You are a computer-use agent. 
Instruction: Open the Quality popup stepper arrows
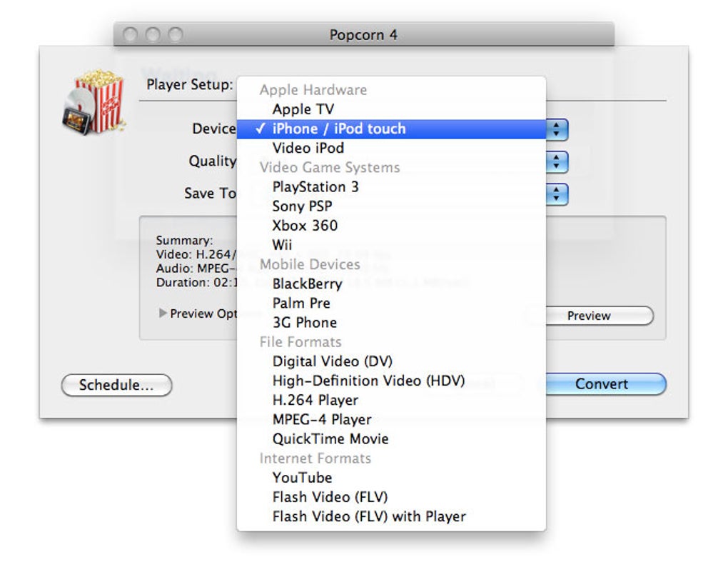(x=557, y=162)
